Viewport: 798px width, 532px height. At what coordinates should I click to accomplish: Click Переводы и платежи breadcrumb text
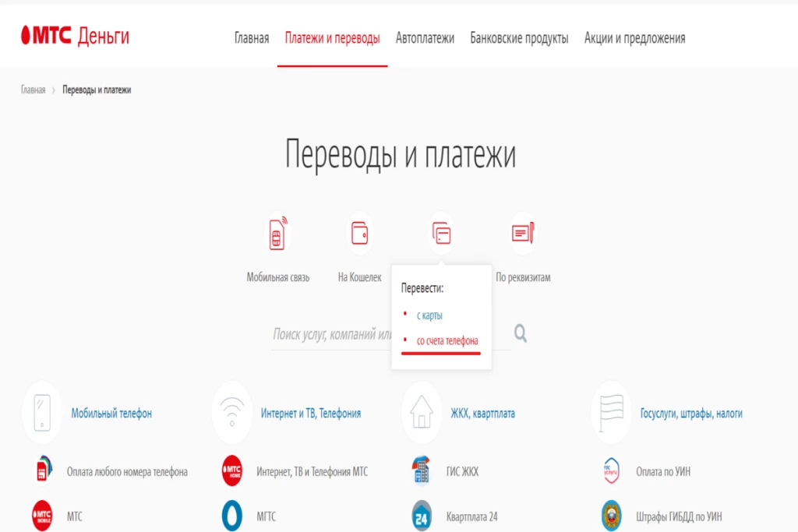pyautogui.click(x=97, y=90)
